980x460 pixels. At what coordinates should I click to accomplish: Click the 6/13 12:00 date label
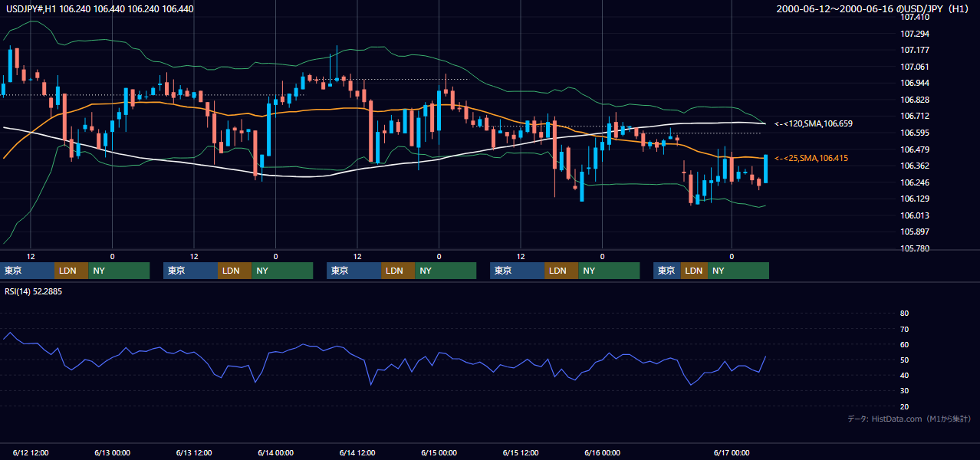pyautogui.click(x=194, y=452)
